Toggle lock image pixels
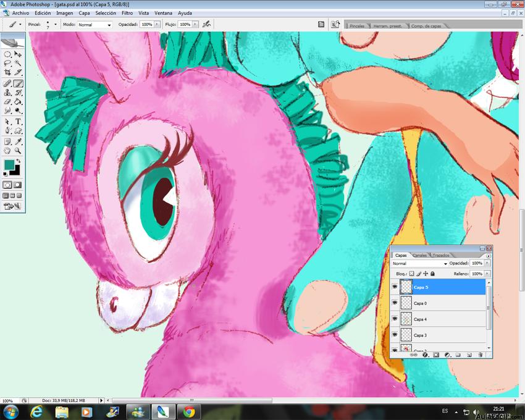Viewport: 525px width, 420px height. (x=419, y=274)
